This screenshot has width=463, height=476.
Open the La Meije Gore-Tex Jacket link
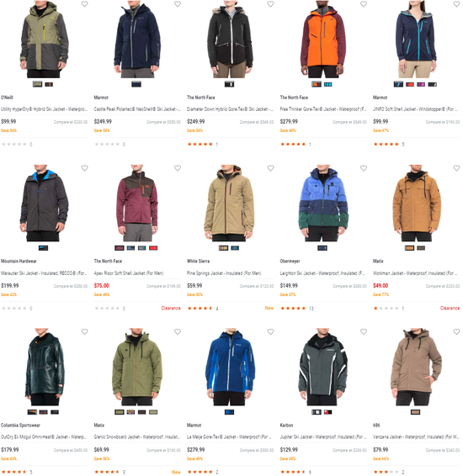[229, 437]
